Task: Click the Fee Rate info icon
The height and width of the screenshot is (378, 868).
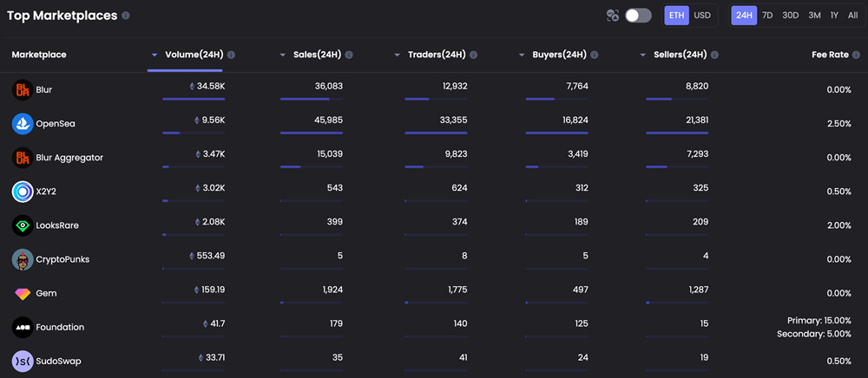Action: (857, 55)
